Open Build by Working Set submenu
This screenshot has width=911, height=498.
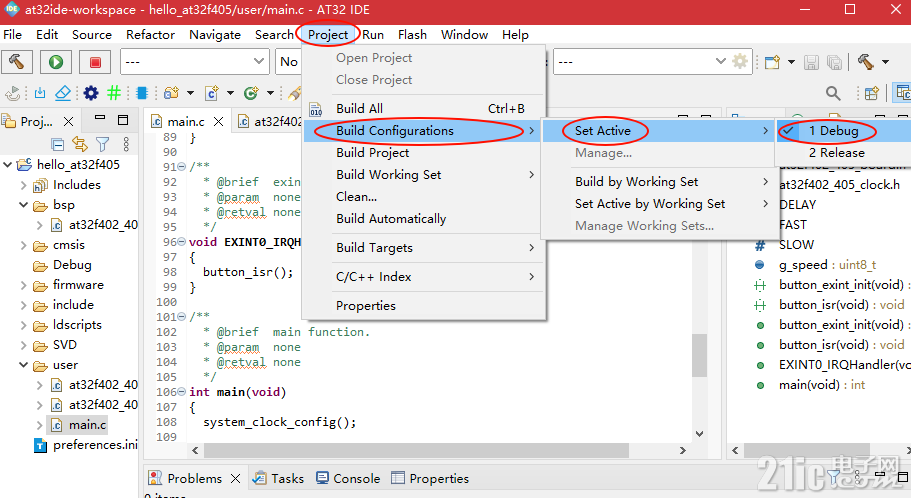pyautogui.click(x=659, y=182)
